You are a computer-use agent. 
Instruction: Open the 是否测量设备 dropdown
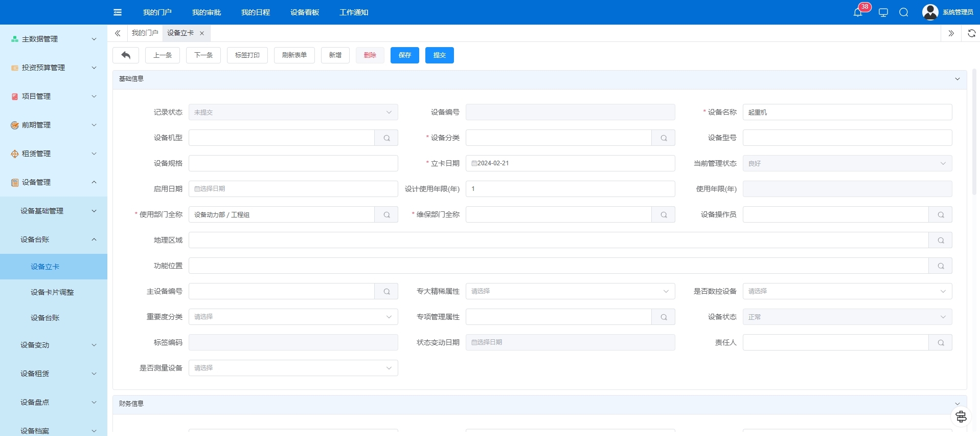point(293,368)
